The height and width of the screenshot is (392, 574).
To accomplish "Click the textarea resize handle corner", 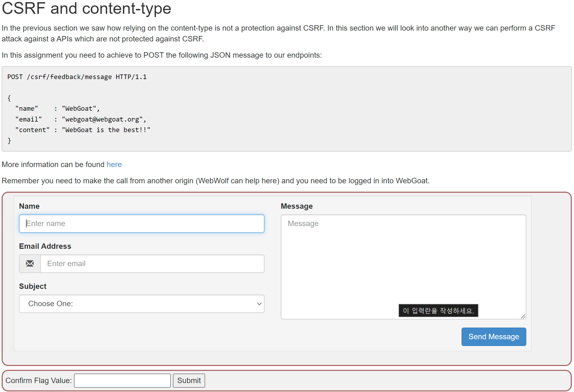I will (523, 316).
